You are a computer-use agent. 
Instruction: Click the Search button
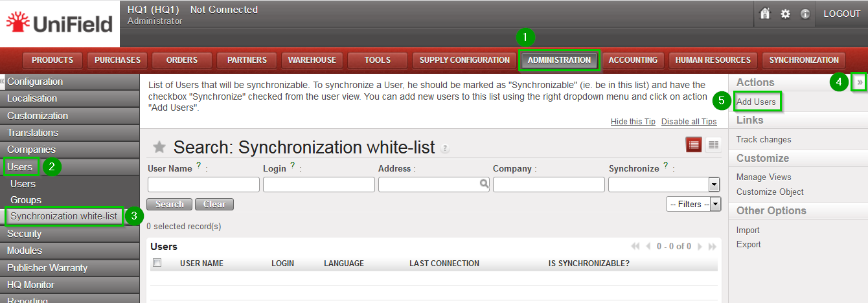tap(170, 204)
